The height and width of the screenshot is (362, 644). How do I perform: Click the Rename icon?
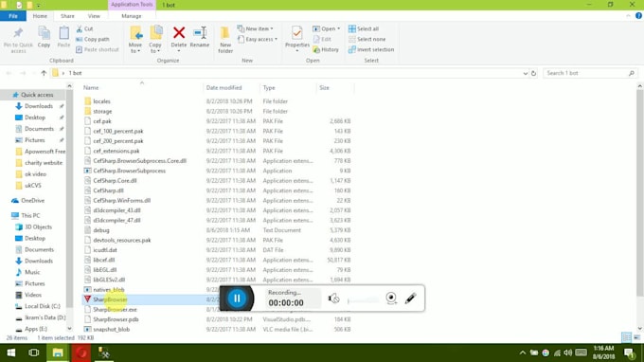tap(200, 32)
